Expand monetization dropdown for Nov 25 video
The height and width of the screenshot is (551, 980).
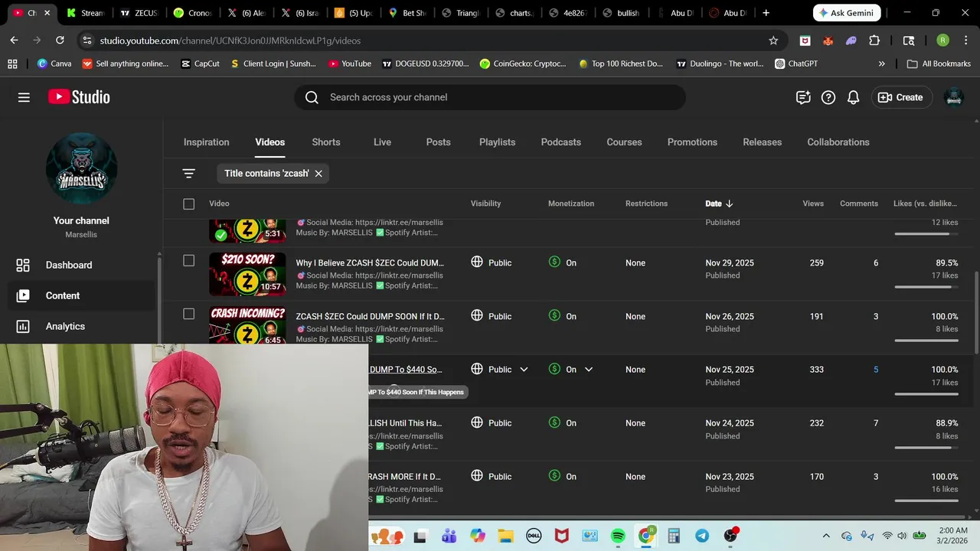589,370
